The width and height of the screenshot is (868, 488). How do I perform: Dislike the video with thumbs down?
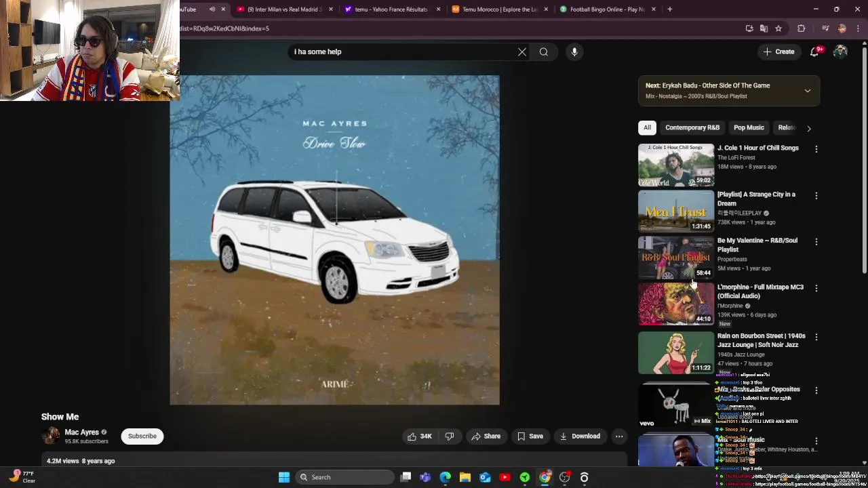449,436
